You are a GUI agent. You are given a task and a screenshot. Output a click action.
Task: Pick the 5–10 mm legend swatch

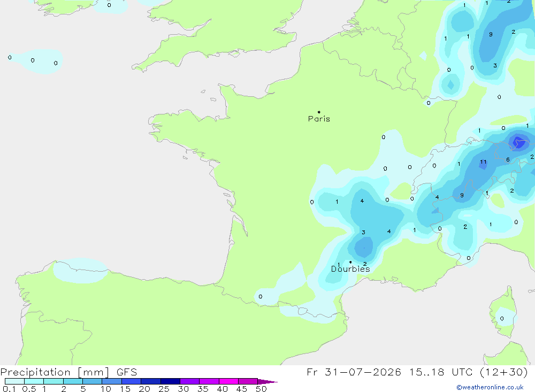point(92,381)
